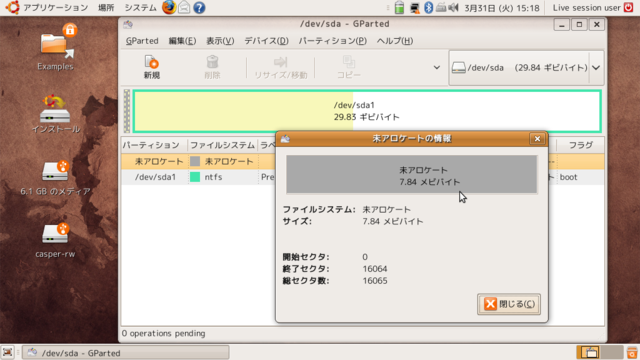The image size is (640, 360).
Task: Click the casper-rw drive desktop icon
Action: pyautogui.click(x=55, y=241)
